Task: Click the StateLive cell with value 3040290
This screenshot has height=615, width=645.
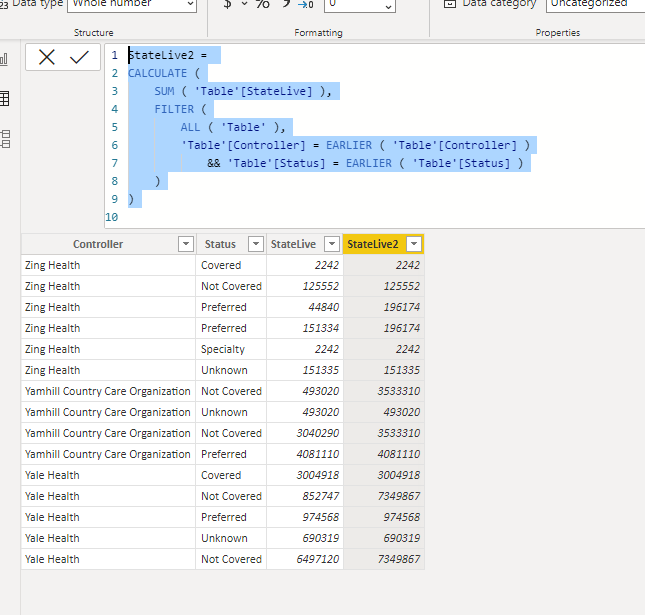Action: [x=305, y=433]
